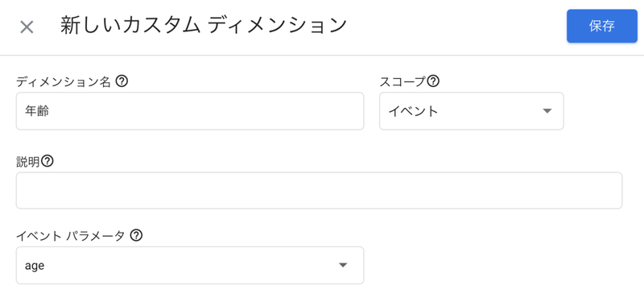
Task: Focus the ディメンション名 input field
Action: click(x=190, y=111)
